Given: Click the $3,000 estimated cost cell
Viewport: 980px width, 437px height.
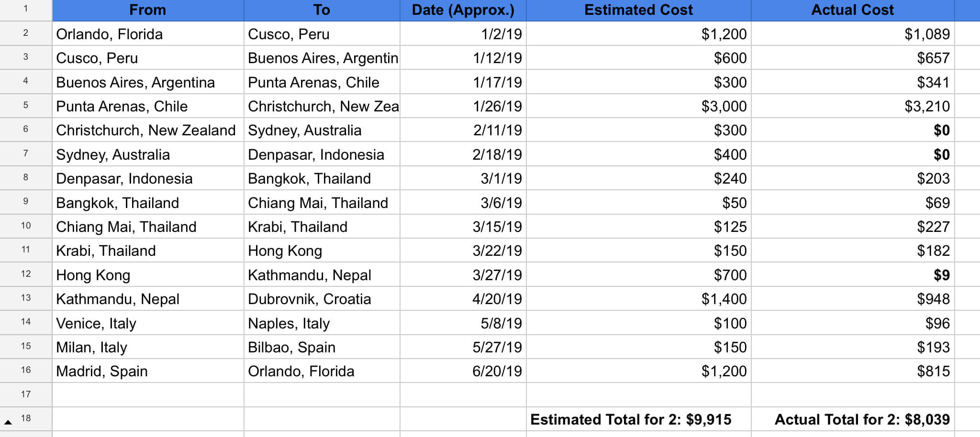Looking at the screenshot, I should 639,106.
